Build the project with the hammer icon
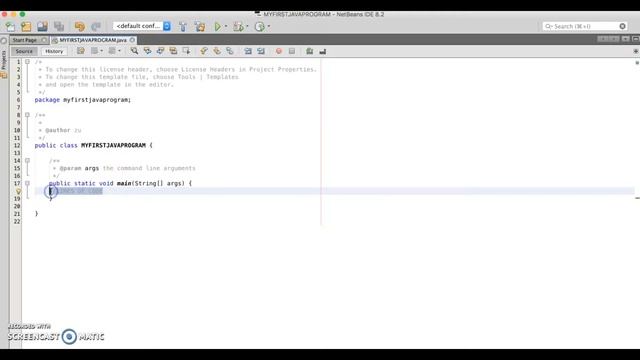 [x=183, y=27]
